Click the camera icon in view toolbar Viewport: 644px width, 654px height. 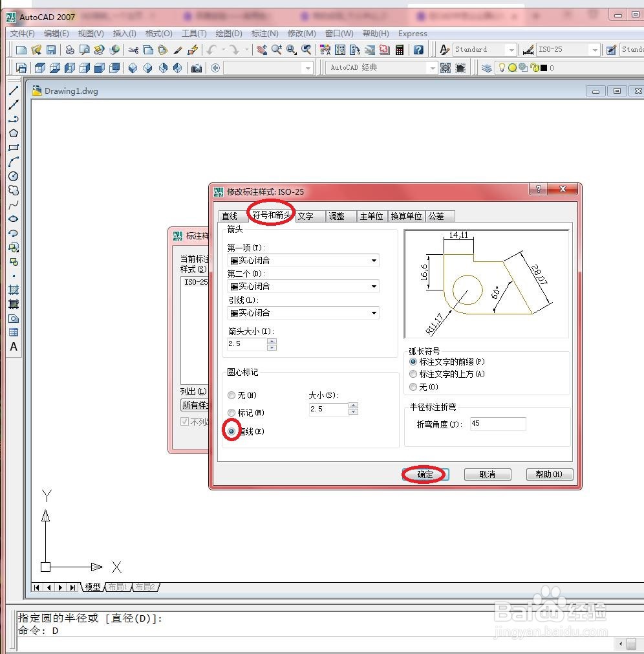[x=197, y=68]
